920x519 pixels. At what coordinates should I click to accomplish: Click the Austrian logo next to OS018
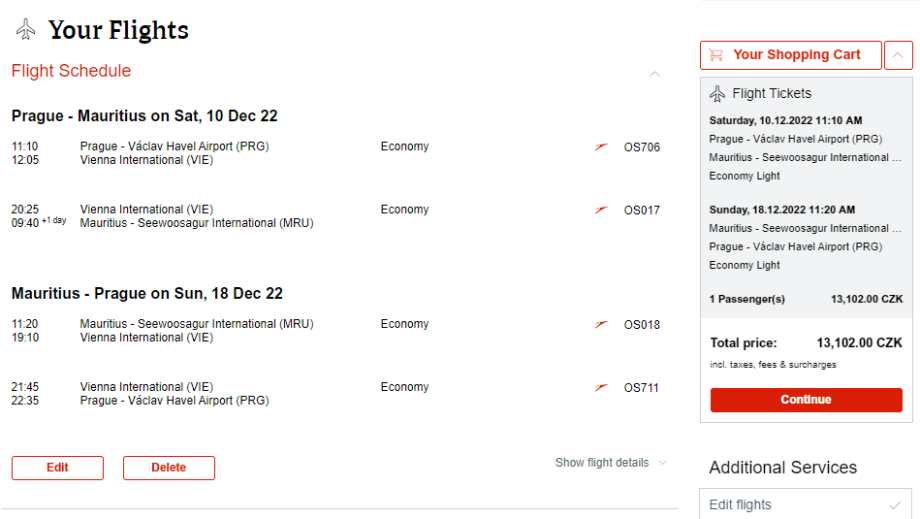point(601,324)
